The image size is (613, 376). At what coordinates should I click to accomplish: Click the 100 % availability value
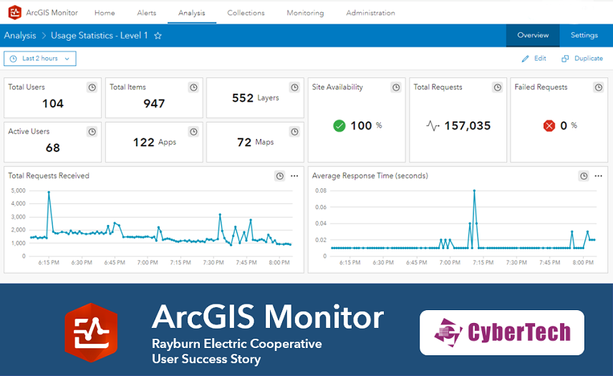366,126
